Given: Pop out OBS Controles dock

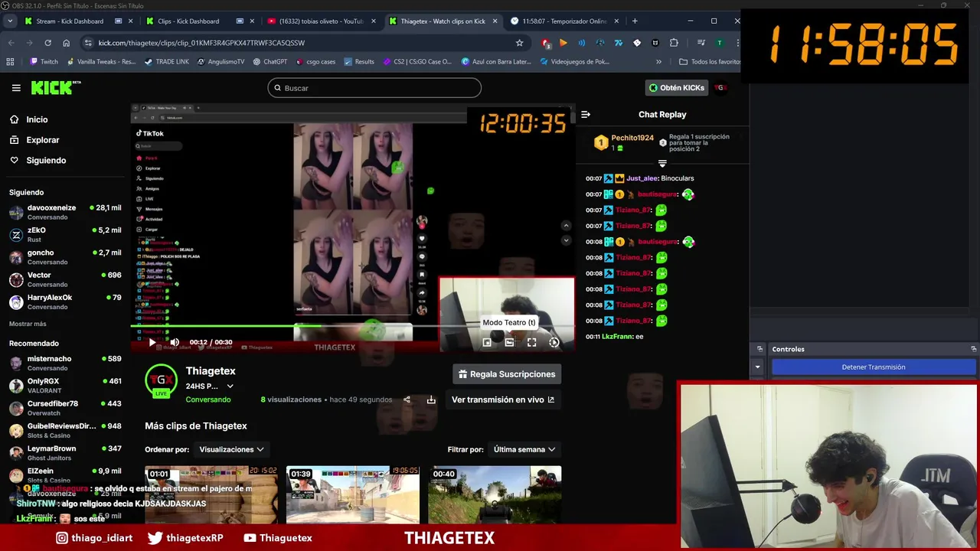Looking at the screenshot, I should 974,349.
